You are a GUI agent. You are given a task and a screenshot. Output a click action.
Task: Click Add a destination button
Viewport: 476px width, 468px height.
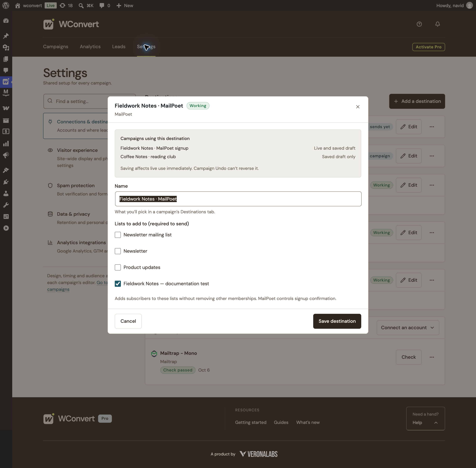click(x=417, y=101)
